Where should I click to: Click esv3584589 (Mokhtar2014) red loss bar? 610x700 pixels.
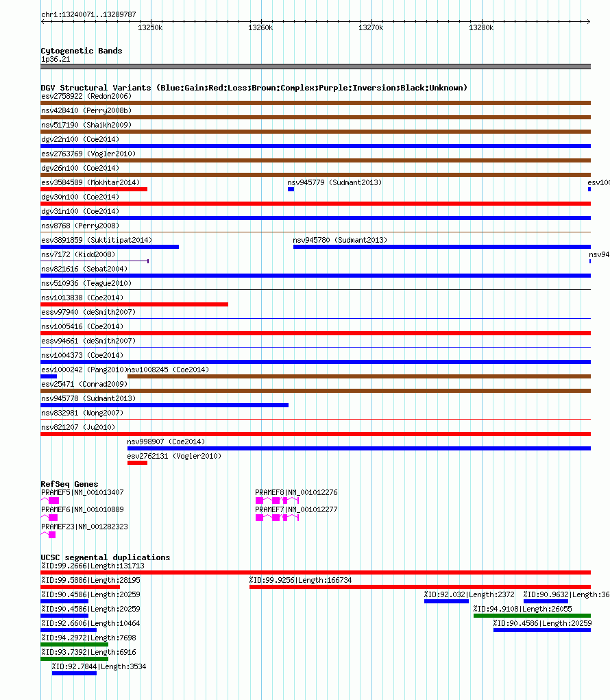click(x=94, y=189)
